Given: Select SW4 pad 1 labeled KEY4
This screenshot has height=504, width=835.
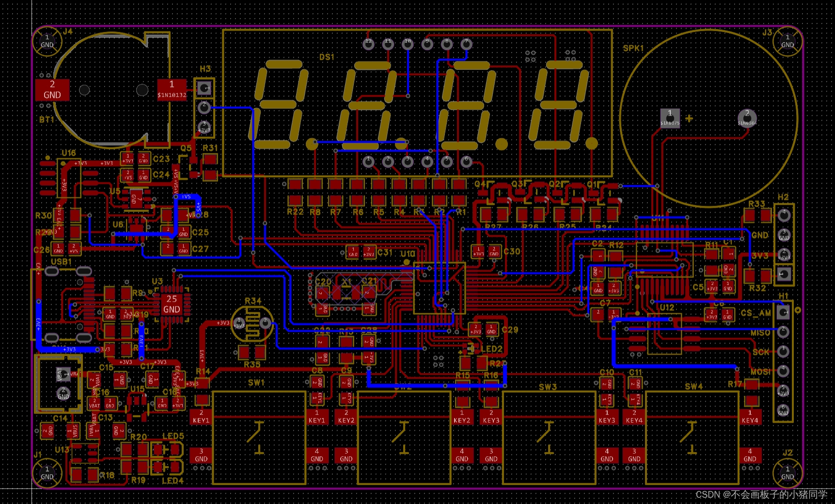Looking at the screenshot, I should click(750, 417).
